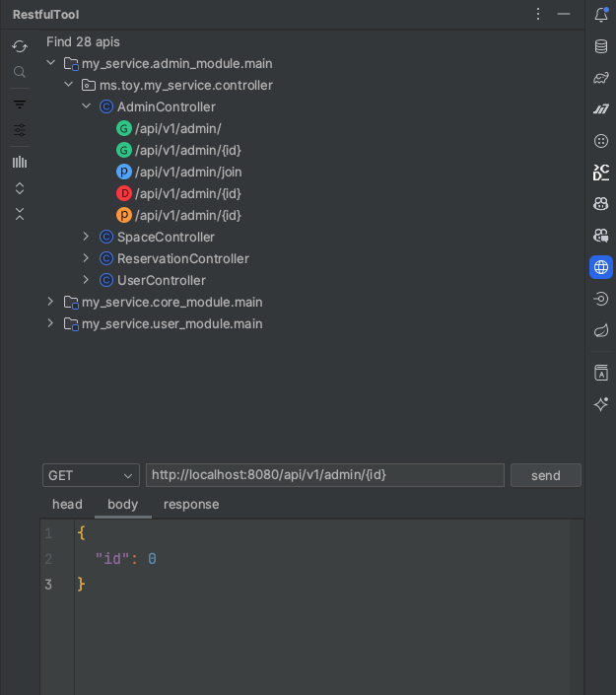Open RestfulTool options three-dot menu
This screenshot has height=695, width=616.
[538, 14]
